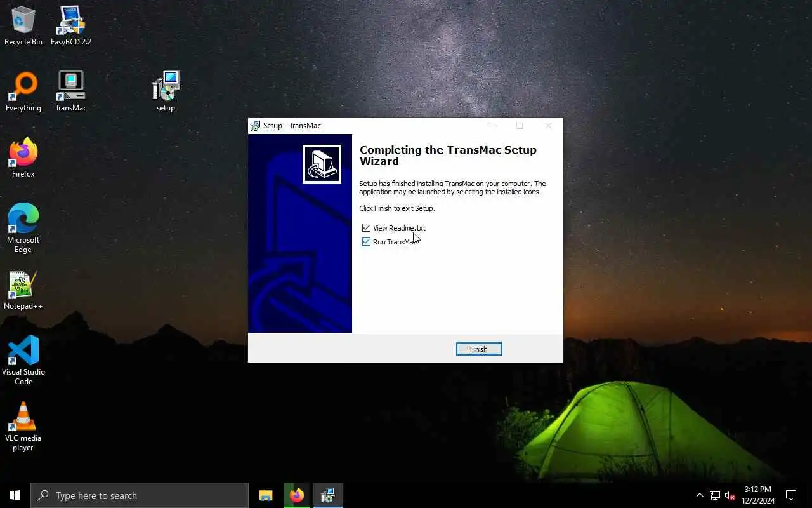Click the muted volume tray icon
812x508 pixels.
pyautogui.click(x=730, y=495)
